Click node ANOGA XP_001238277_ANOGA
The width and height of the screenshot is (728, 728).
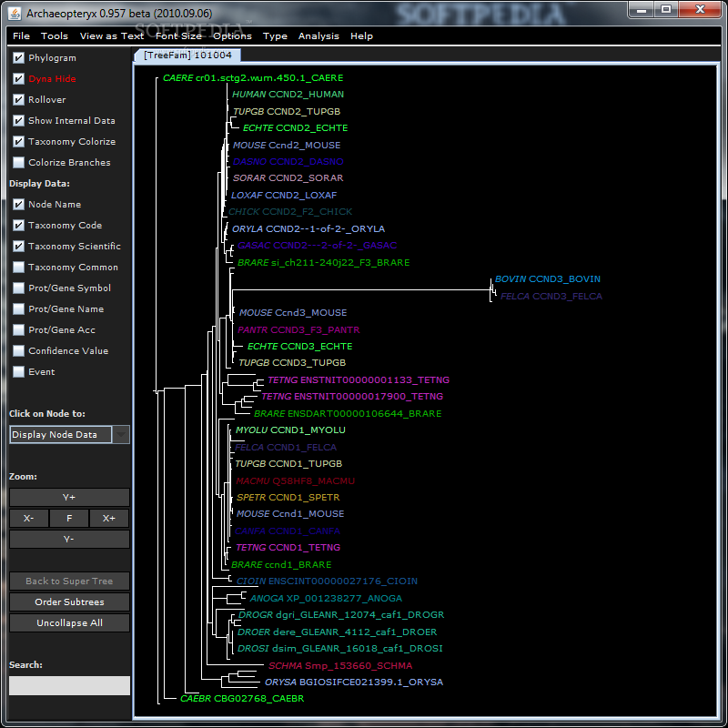[326, 599]
